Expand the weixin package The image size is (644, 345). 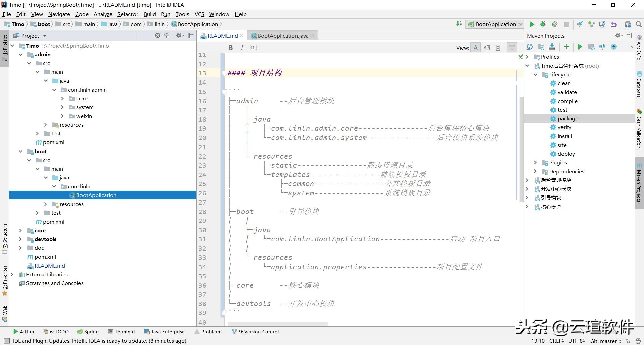pos(62,116)
